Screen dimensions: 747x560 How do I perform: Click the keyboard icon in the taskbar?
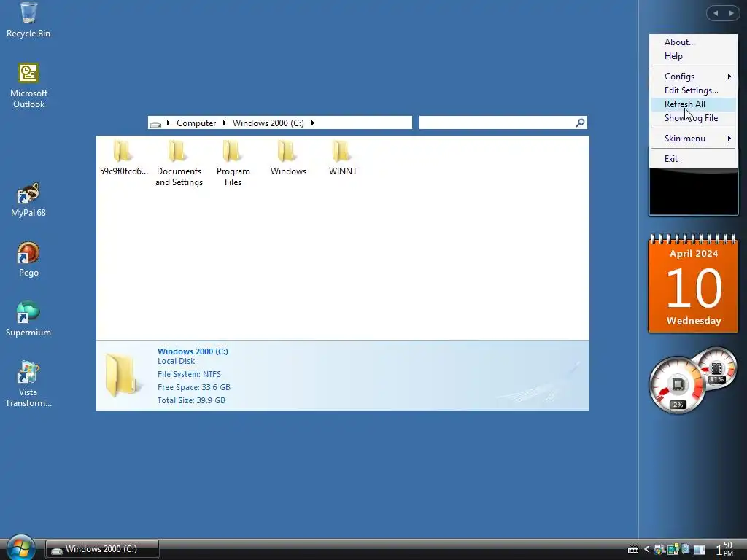click(632, 550)
